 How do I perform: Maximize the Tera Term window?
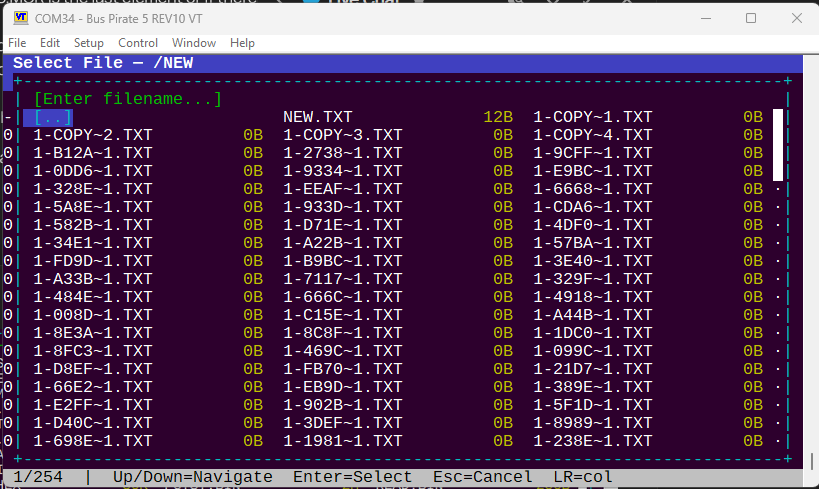(x=750, y=18)
